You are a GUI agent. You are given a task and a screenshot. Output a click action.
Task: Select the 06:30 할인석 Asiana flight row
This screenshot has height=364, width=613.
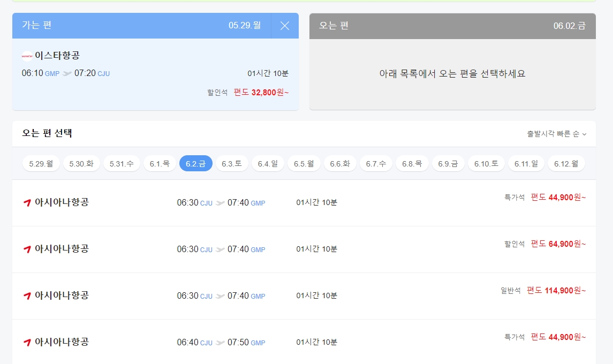[305, 249]
